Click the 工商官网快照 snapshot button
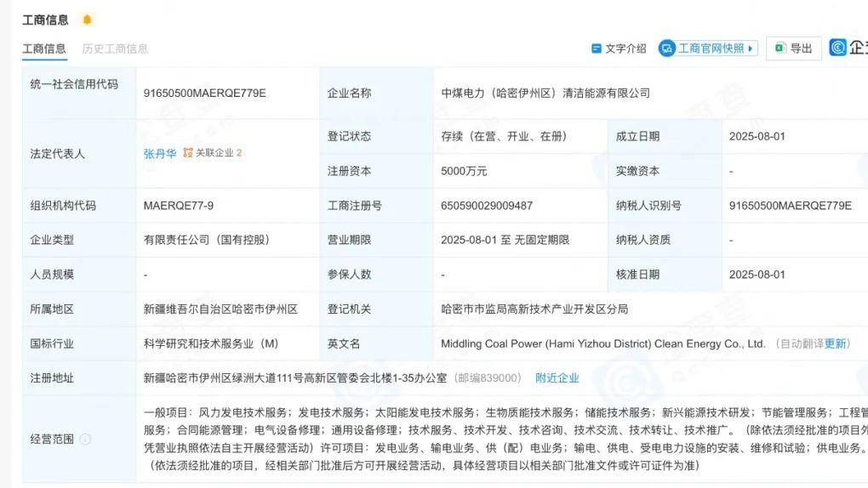Screen dimensions: 868x488 [x=707, y=48]
